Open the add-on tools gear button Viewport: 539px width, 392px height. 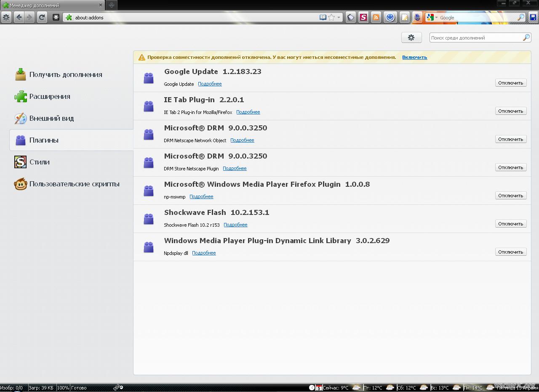click(x=411, y=37)
